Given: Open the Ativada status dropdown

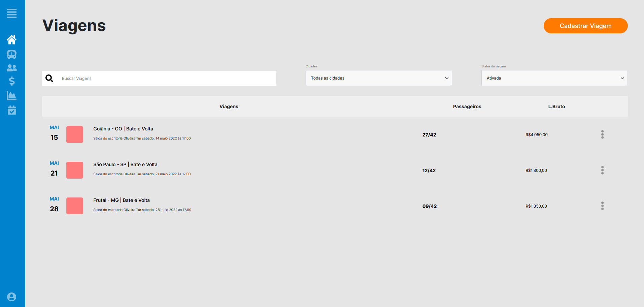Looking at the screenshot, I should [x=554, y=78].
